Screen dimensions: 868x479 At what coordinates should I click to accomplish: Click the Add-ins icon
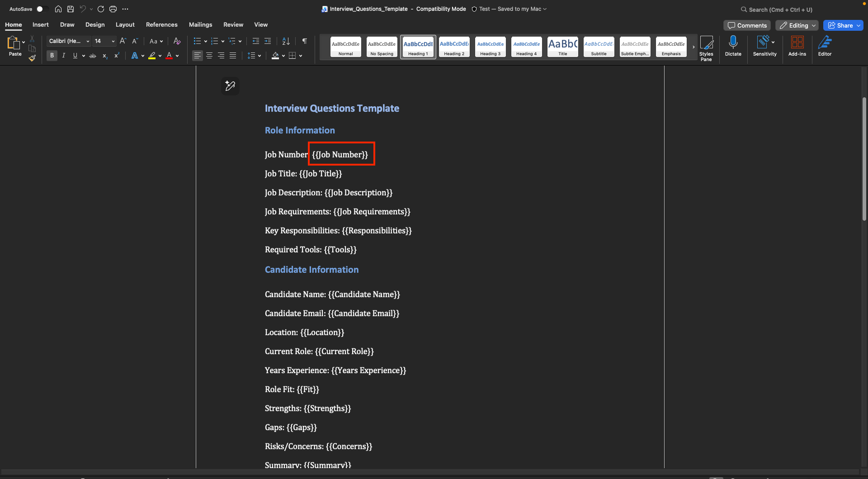[797, 46]
